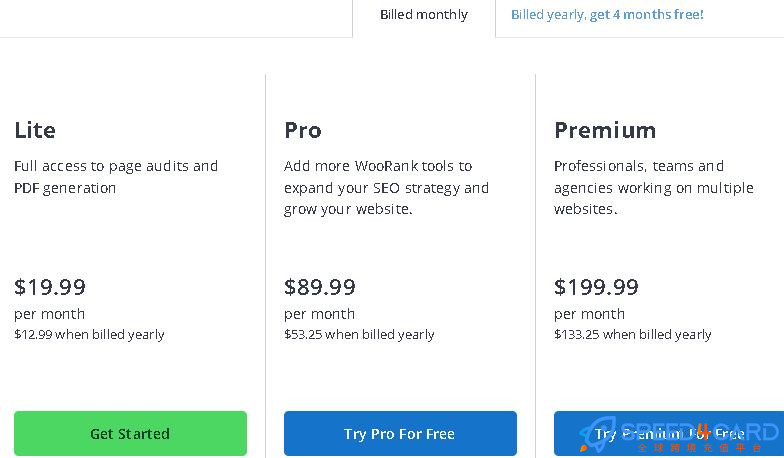The image size is (784, 458).
Task: Click Try Premium For Free button
Action: coord(669,434)
